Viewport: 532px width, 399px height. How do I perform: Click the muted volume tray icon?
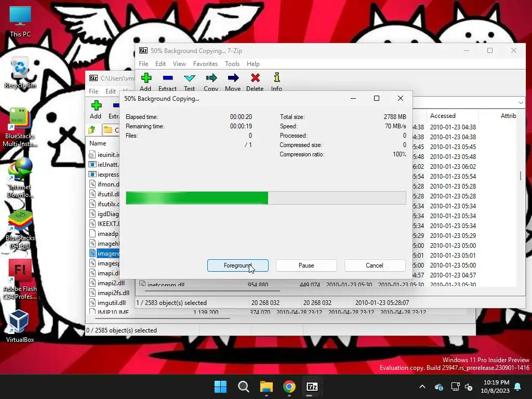coord(469,387)
